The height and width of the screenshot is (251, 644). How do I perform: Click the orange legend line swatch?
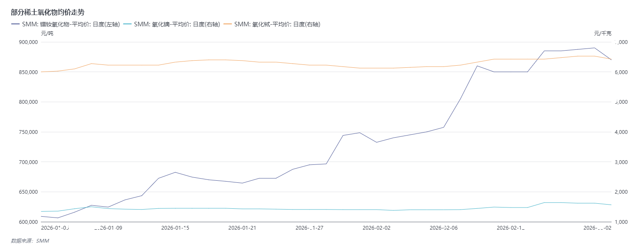[228, 24]
